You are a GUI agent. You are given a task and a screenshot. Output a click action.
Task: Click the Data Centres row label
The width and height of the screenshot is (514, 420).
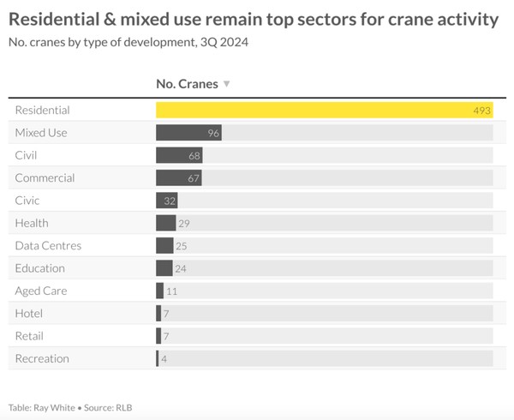48,246
